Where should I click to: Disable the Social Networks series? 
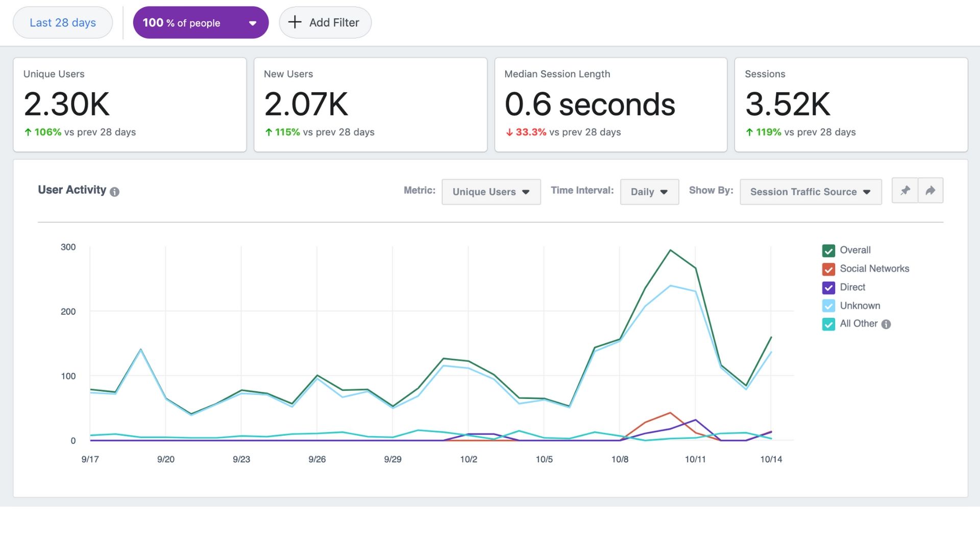coord(828,269)
